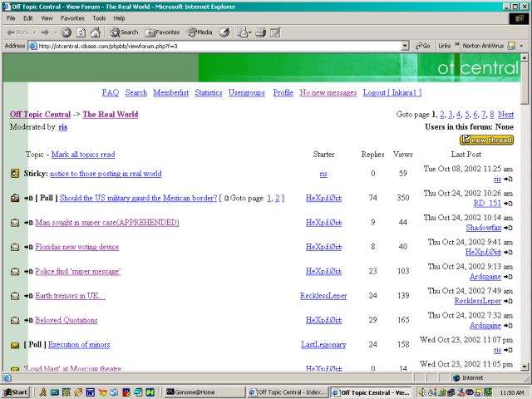Click the Execution of minors folder icon
Viewport: 532px width, 399px height.
point(15,346)
